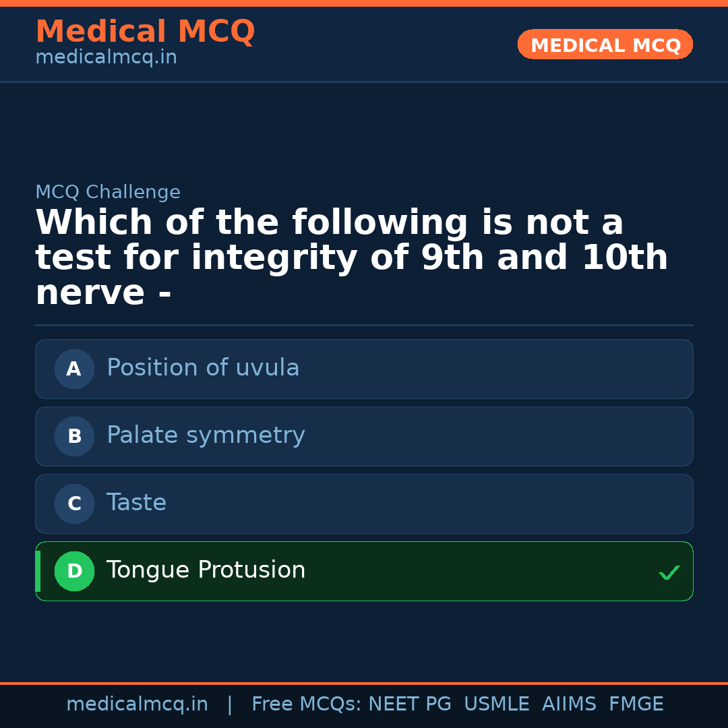This screenshot has height=728, width=728.
Task: Click the FMGE label in footer bar
Action: [636, 704]
